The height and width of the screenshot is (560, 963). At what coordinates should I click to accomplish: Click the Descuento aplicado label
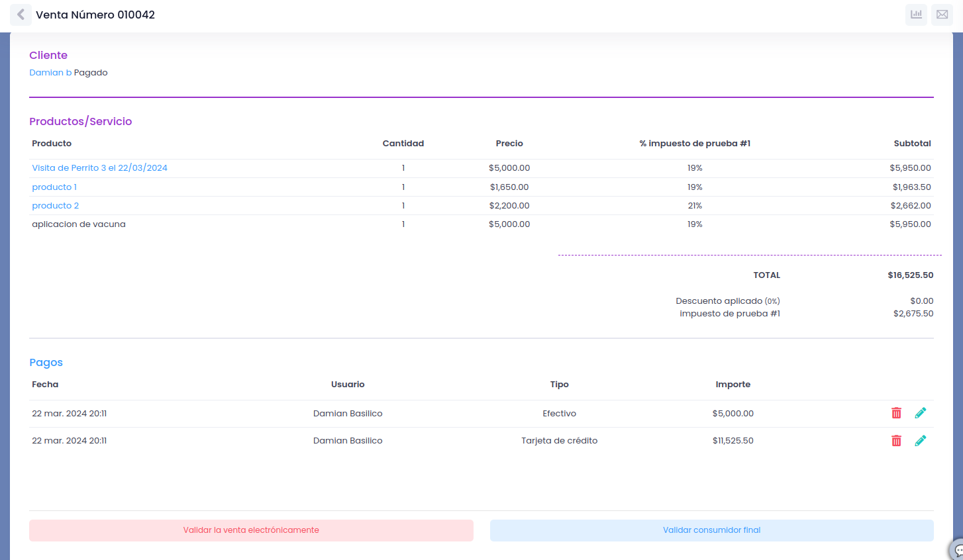[x=719, y=301]
